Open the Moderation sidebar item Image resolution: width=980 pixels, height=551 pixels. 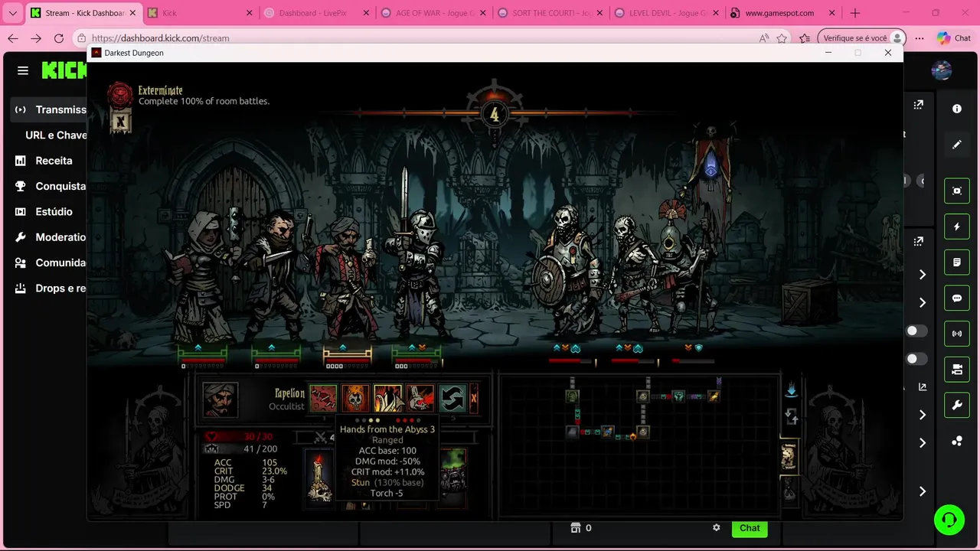coord(50,237)
